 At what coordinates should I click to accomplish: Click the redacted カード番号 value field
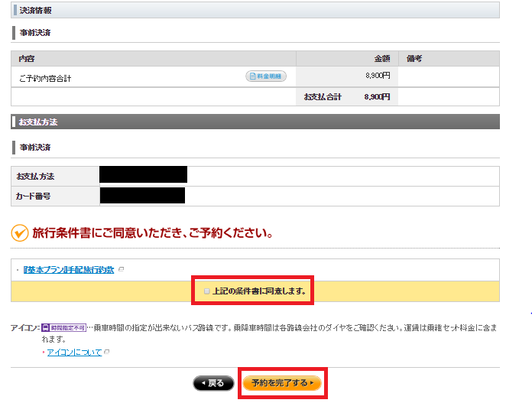click(x=142, y=196)
